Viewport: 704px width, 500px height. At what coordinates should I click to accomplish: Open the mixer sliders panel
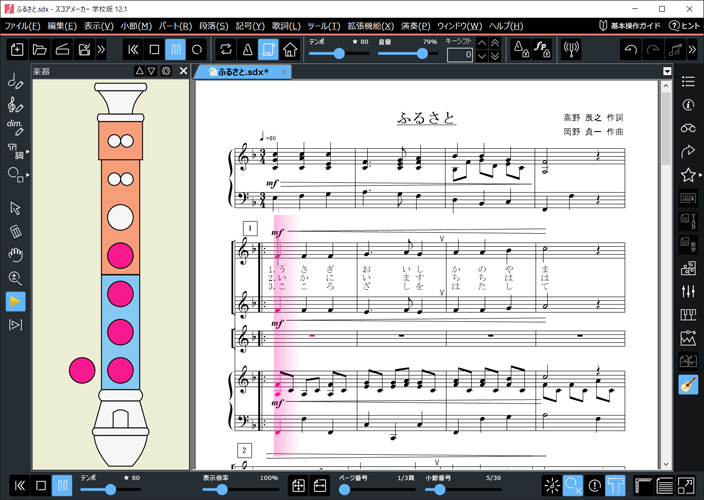pos(688,291)
